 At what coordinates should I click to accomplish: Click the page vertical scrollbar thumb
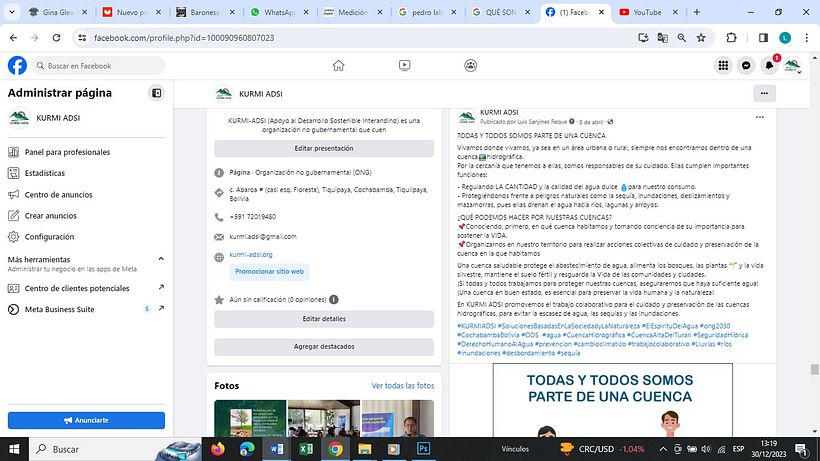click(x=815, y=369)
